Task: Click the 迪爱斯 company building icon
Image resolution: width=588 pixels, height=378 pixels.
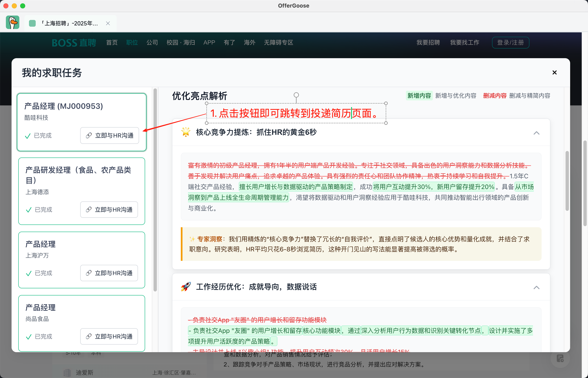Action: [x=67, y=372]
